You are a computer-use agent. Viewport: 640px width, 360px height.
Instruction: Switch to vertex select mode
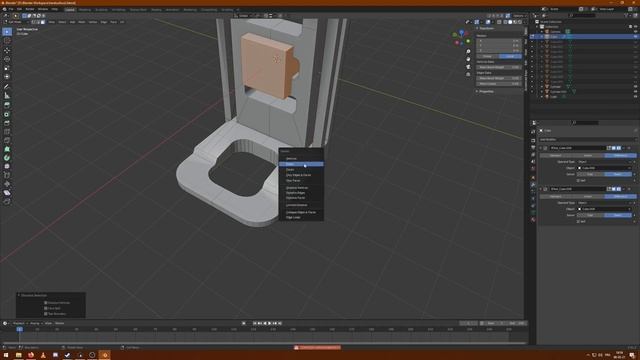click(33, 22)
